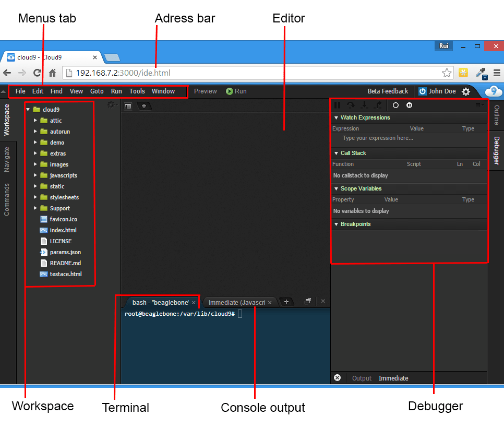Bookmark the page with the star icon

click(x=447, y=73)
